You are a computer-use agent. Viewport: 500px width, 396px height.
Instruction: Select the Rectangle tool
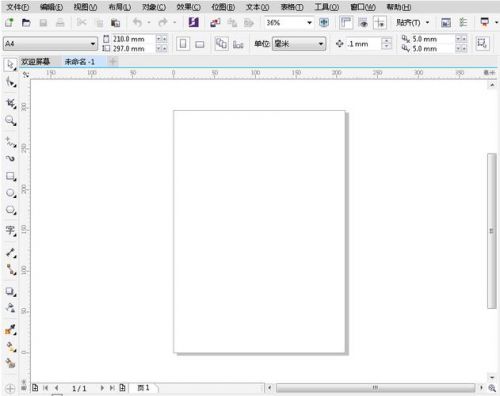(11, 176)
